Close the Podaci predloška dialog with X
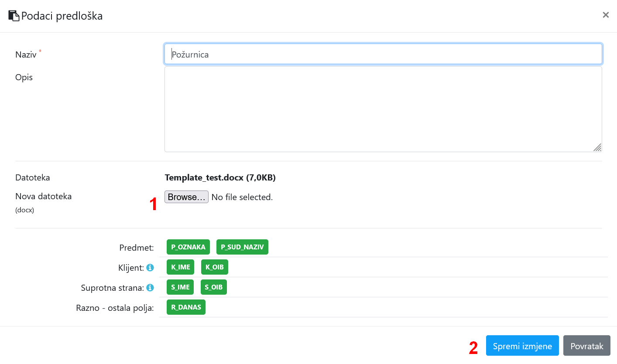617x364 pixels. point(605,15)
